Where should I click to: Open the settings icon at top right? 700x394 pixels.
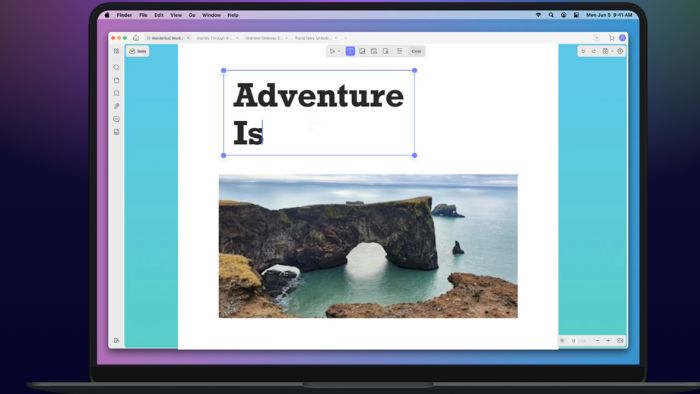pos(620,51)
